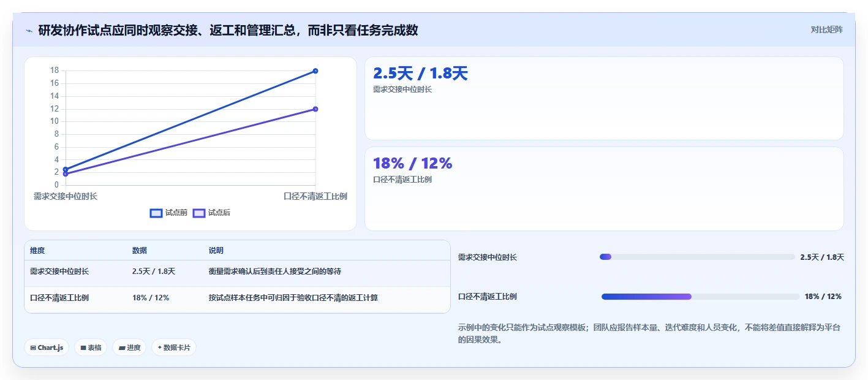This screenshot has width=868, height=380.
Task: Click the y-axis tick labeled 18
Action: (x=55, y=70)
